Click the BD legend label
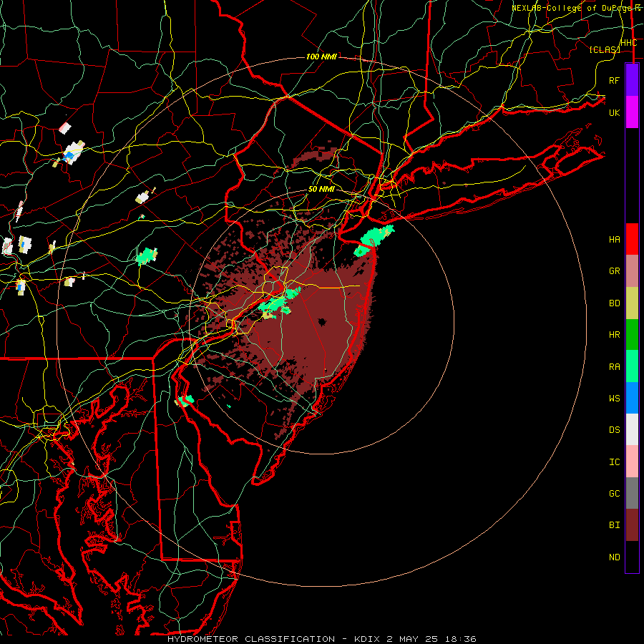The height and width of the screenshot is (644, 644). coord(614,303)
